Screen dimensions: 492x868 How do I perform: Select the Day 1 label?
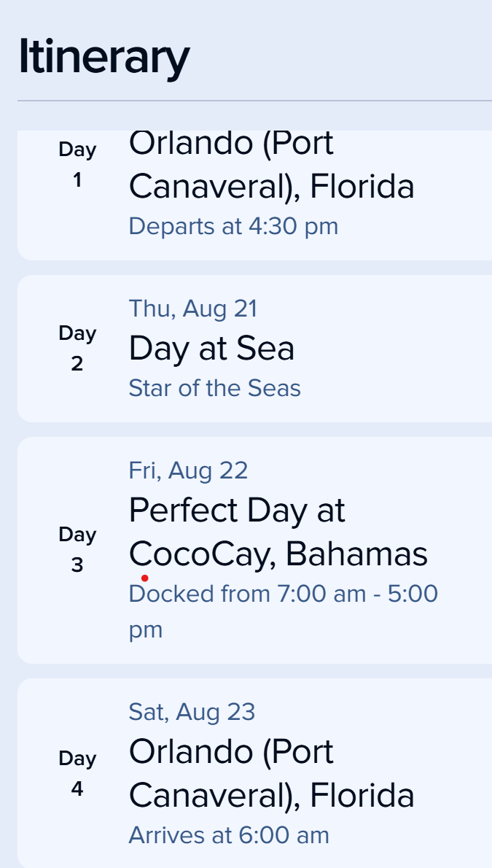point(77,165)
